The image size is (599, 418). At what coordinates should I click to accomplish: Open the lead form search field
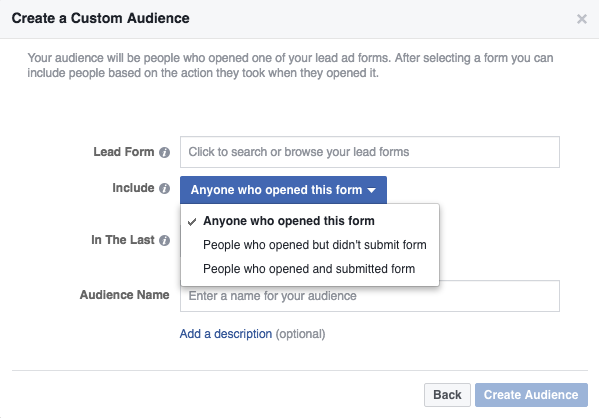point(370,152)
